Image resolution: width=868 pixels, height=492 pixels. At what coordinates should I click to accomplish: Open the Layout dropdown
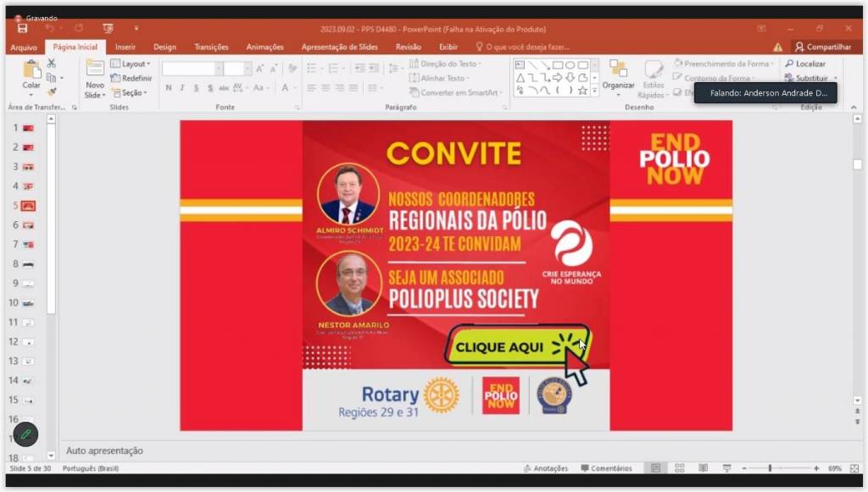click(131, 64)
